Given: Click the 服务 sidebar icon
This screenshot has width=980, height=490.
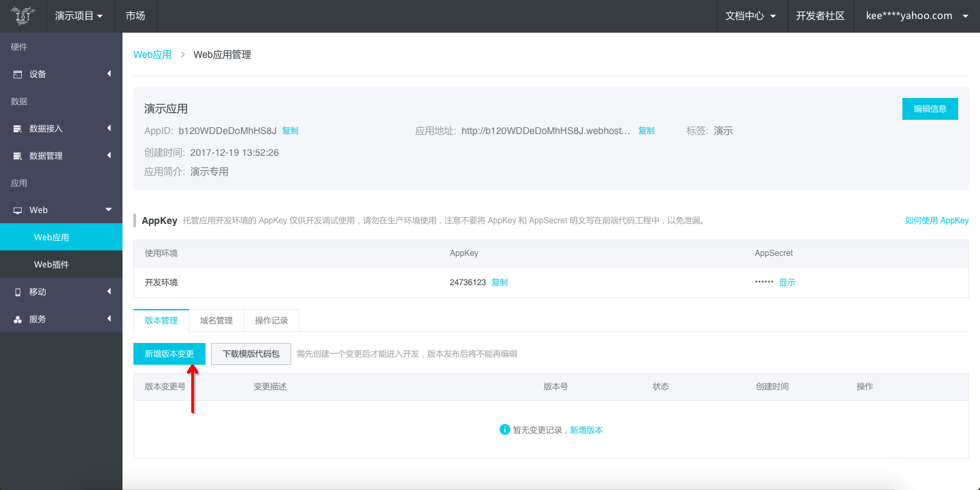Looking at the screenshot, I should [x=18, y=319].
